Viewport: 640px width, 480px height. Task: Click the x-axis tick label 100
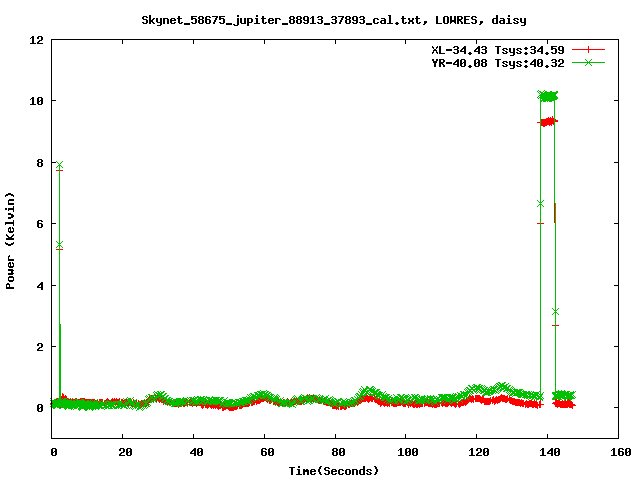[x=407, y=452]
